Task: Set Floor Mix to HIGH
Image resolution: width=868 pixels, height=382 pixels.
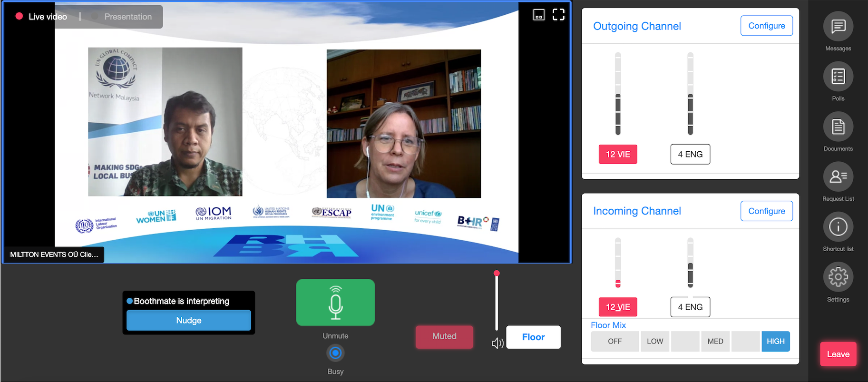Action: click(775, 342)
